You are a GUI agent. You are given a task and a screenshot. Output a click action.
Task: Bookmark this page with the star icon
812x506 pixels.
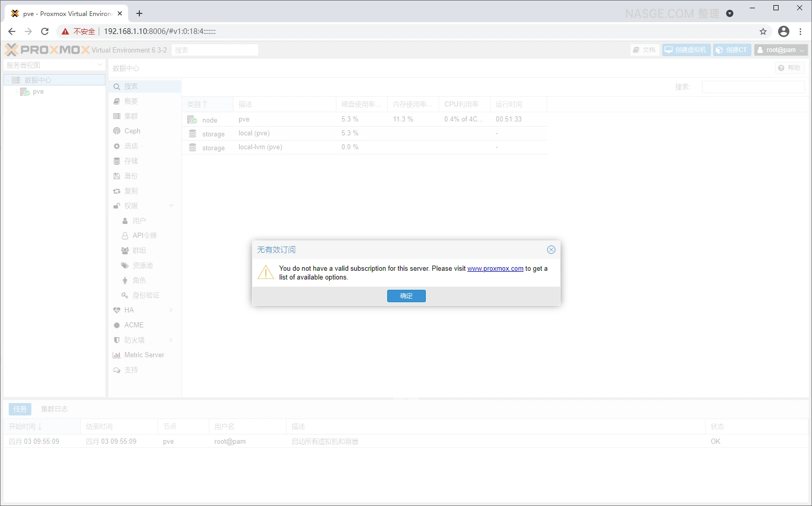[x=763, y=31]
